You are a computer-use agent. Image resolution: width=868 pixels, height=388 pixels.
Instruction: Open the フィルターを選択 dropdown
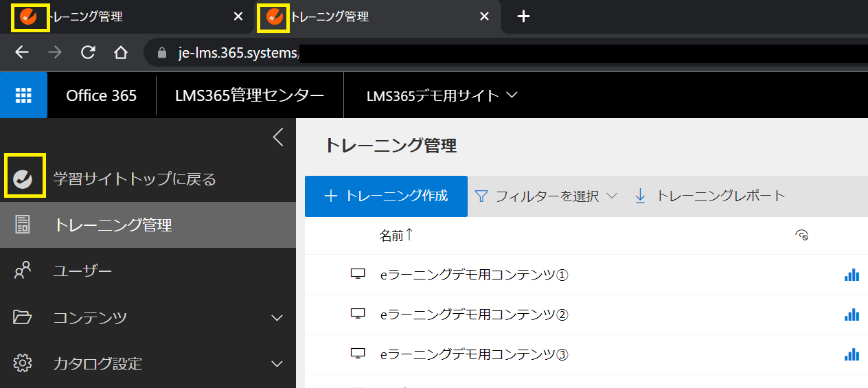tap(546, 196)
